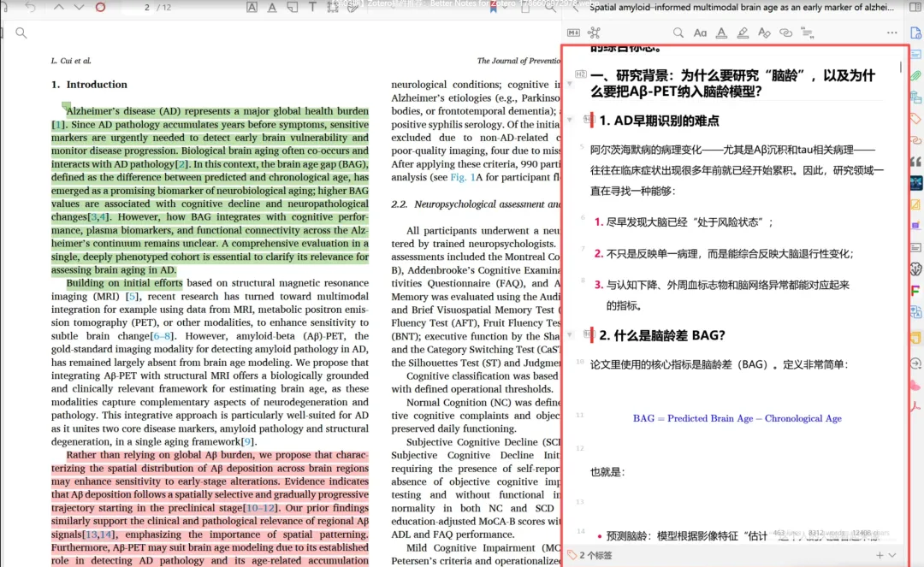Screen dimensions: 924x567
Task: Expand the tags panel chevron at note bottom
Action: coord(892,555)
